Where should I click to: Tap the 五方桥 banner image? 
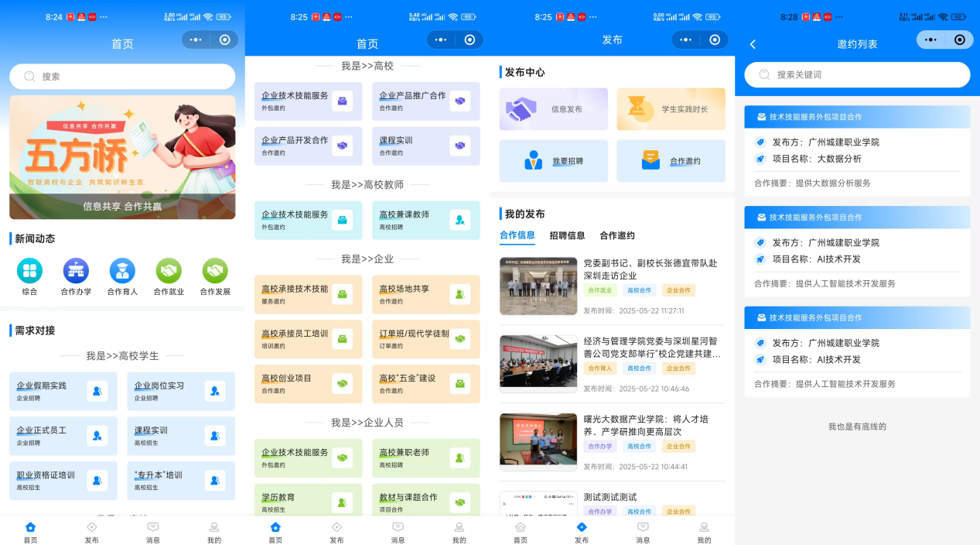(x=122, y=156)
